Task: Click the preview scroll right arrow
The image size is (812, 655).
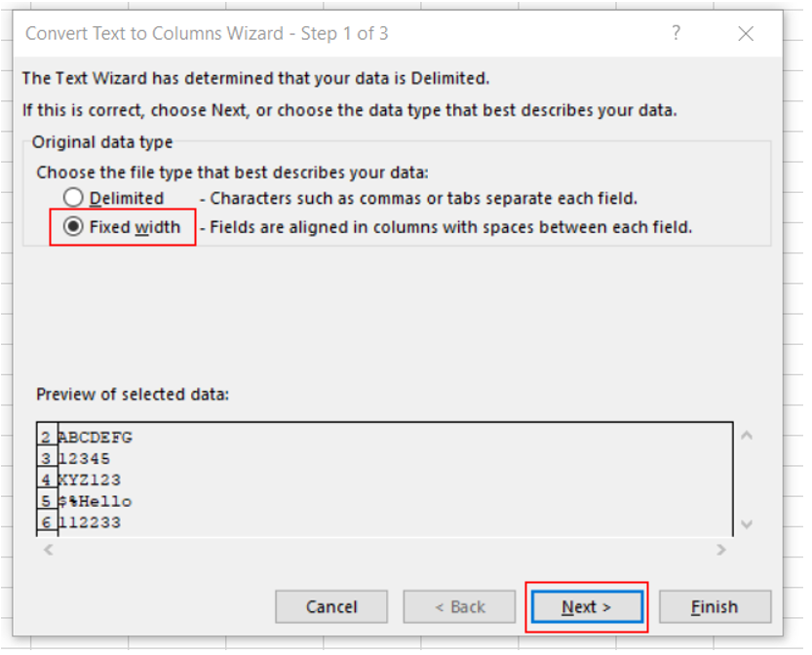Action: [721, 550]
